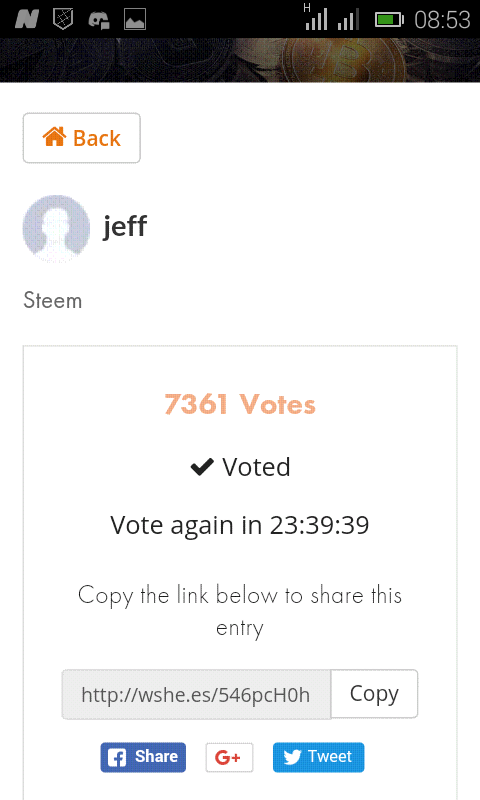This screenshot has width=480, height=800.
Task: Open jeff's profile avatar picture
Action: pos(56,228)
